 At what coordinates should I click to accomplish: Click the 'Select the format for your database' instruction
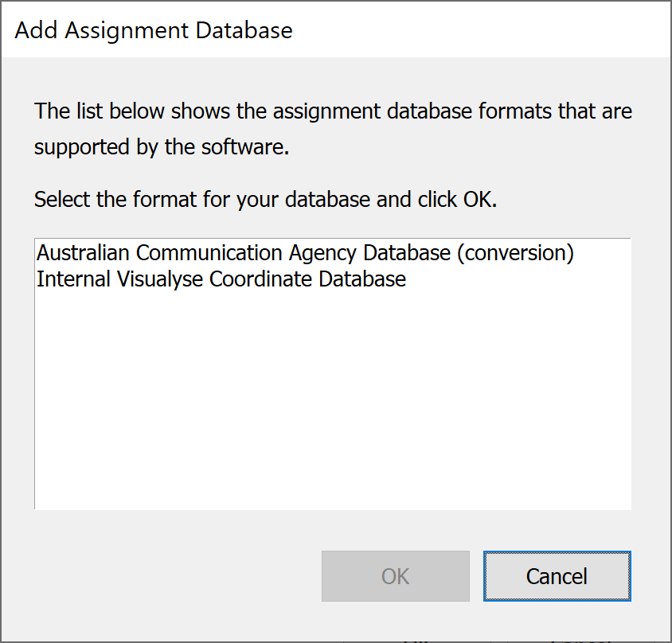[265, 200]
